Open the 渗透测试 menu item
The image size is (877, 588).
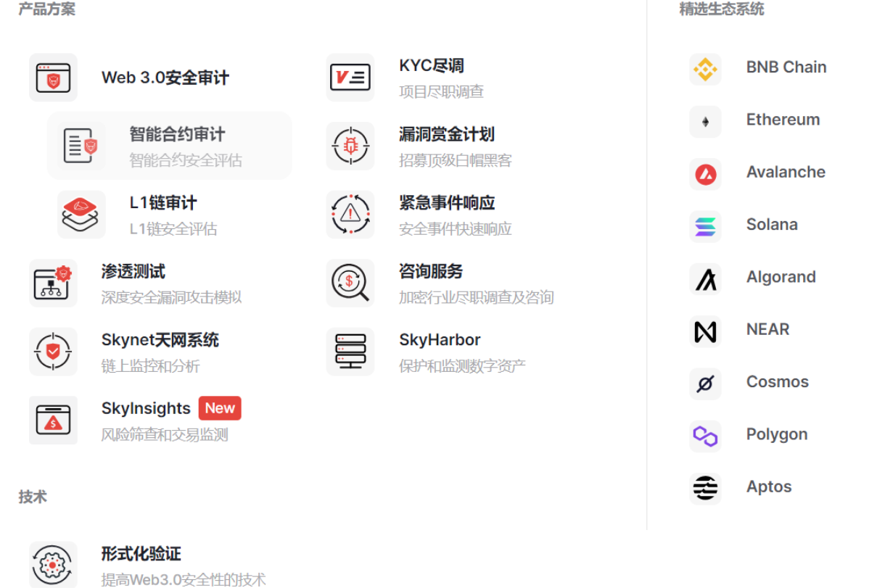(x=133, y=272)
